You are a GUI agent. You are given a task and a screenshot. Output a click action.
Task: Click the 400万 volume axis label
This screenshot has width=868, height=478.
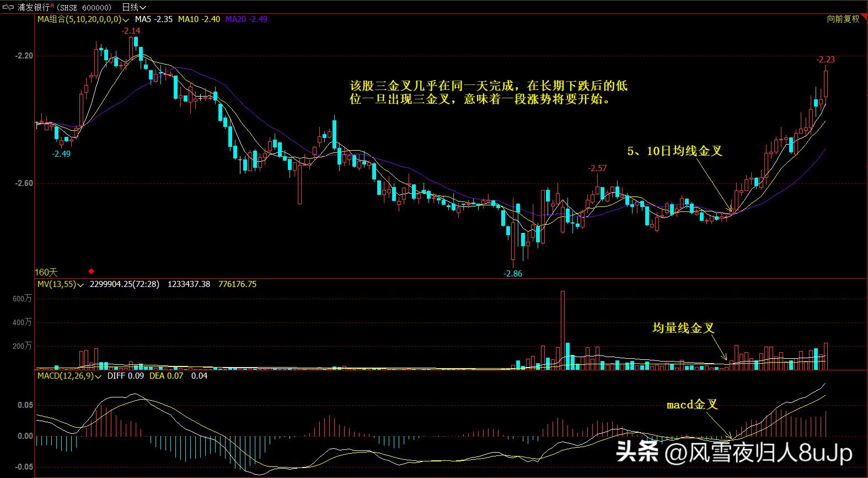(22, 322)
